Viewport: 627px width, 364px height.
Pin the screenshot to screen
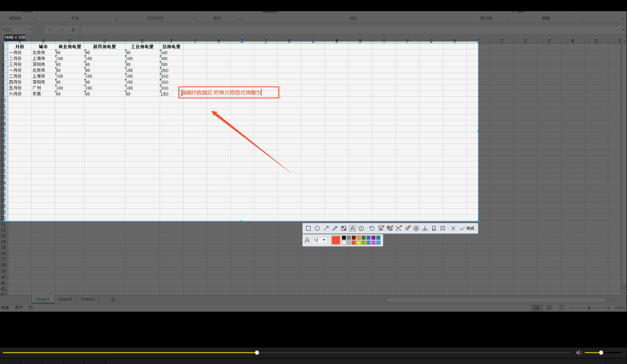407,228
